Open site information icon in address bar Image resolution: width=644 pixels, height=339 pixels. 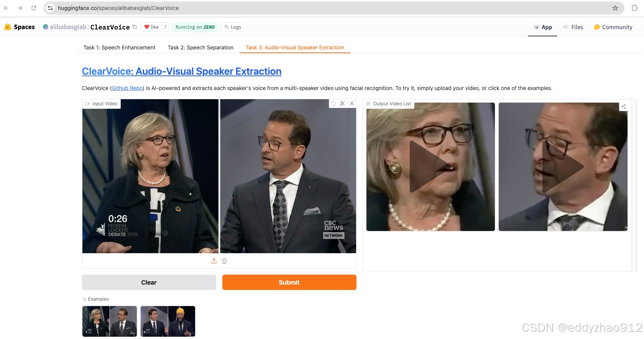[x=50, y=8]
